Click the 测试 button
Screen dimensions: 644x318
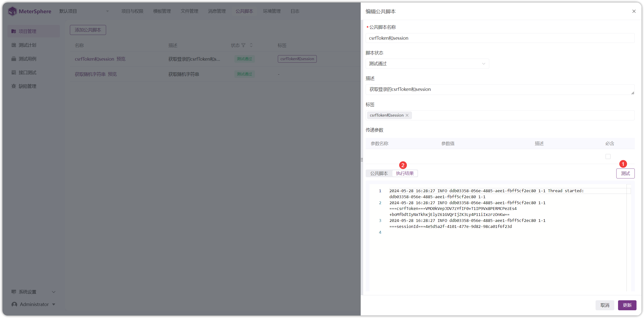point(625,173)
